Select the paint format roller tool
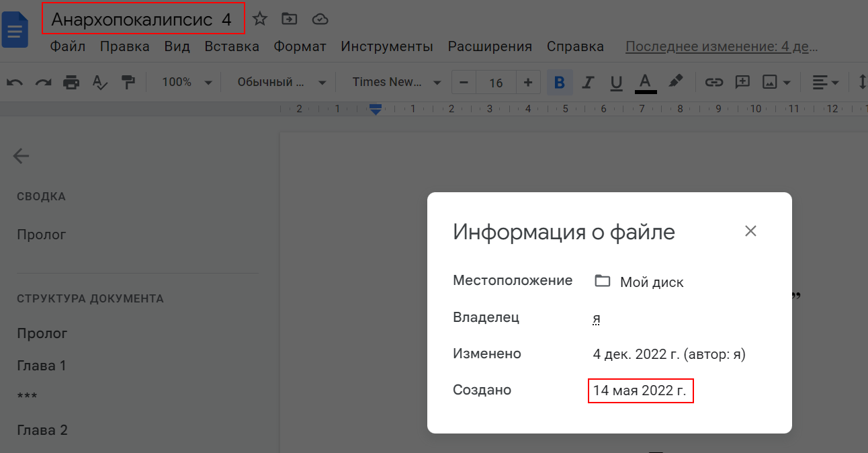Viewport: 868px width, 453px height. [x=128, y=83]
